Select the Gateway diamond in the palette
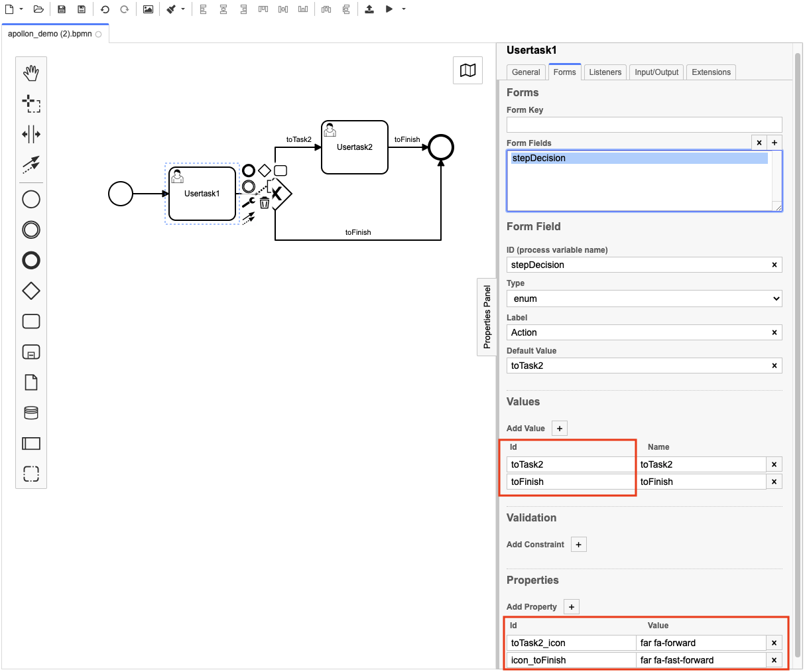 pyautogui.click(x=31, y=291)
